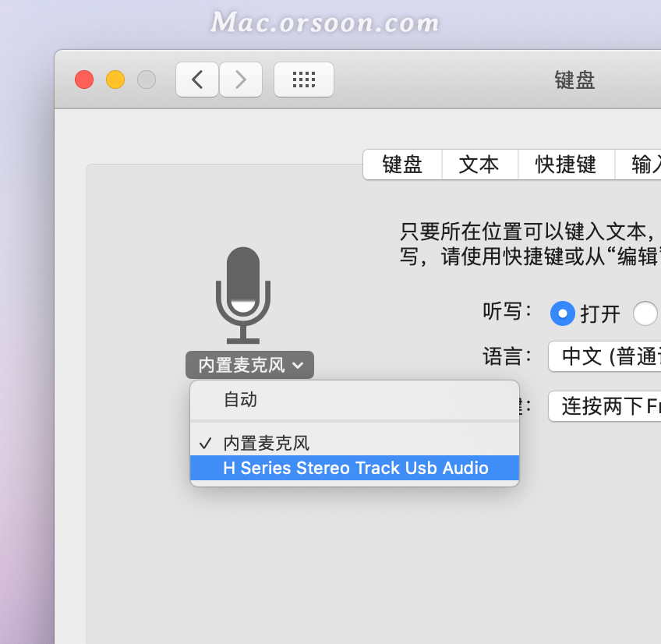
Task: Click the gray zoom window button
Action: pyautogui.click(x=147, y=80)
